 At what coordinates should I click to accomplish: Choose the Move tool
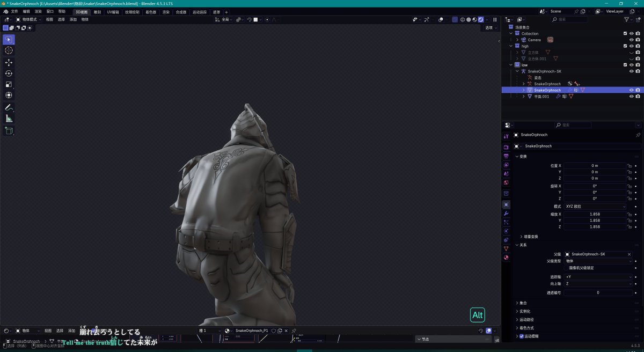[9, 62]
